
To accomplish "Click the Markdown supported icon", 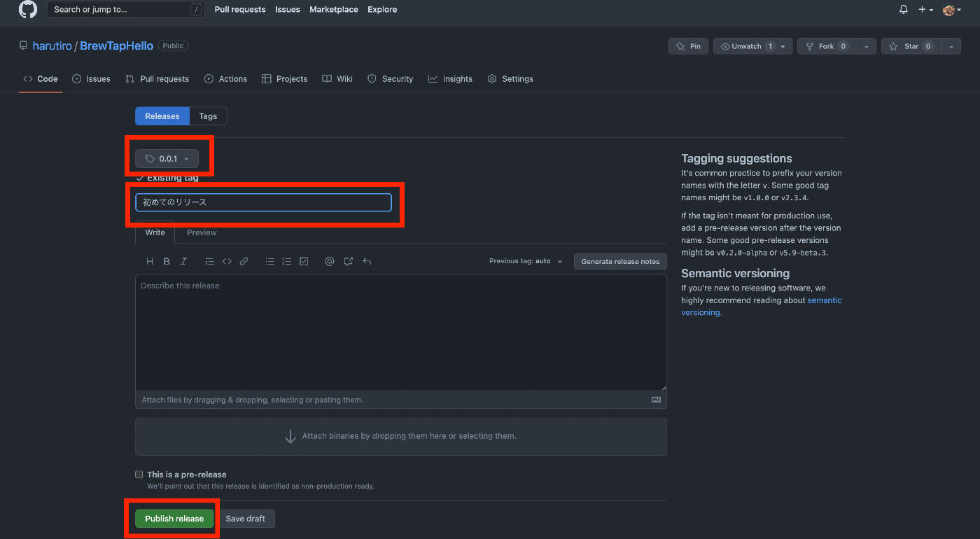I will tap(656, 400).
